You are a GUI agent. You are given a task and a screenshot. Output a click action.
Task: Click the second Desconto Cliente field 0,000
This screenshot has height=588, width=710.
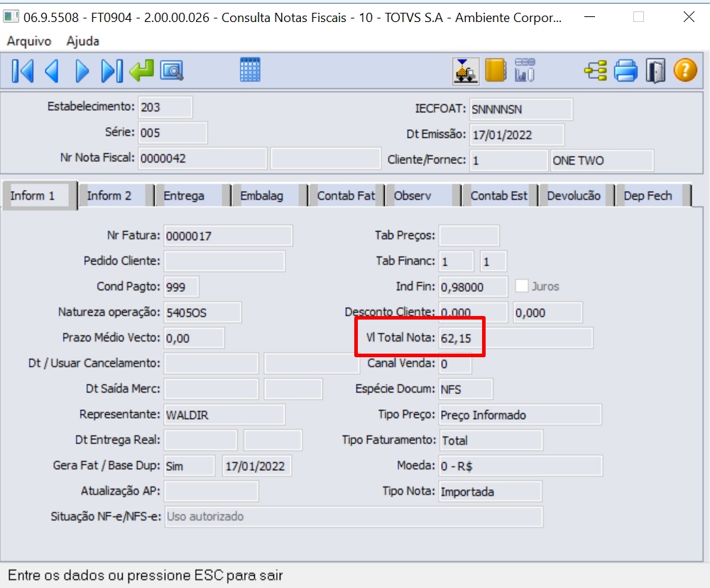pos(548,312)
